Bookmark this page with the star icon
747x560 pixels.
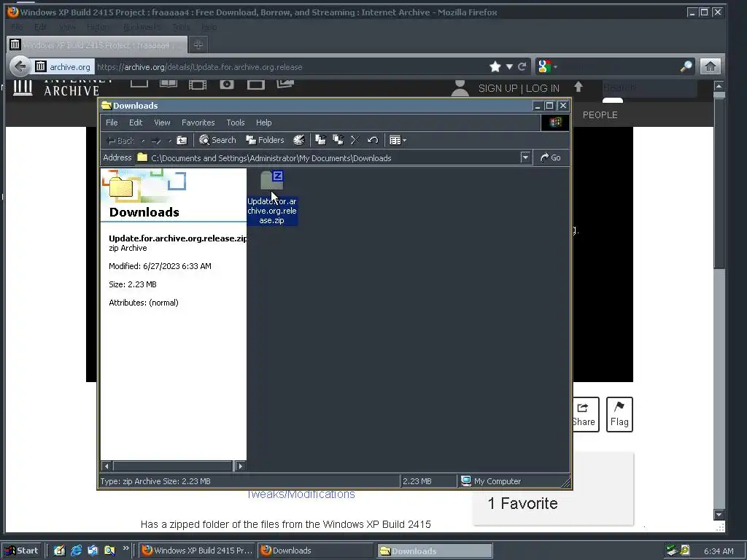[495, 66]
